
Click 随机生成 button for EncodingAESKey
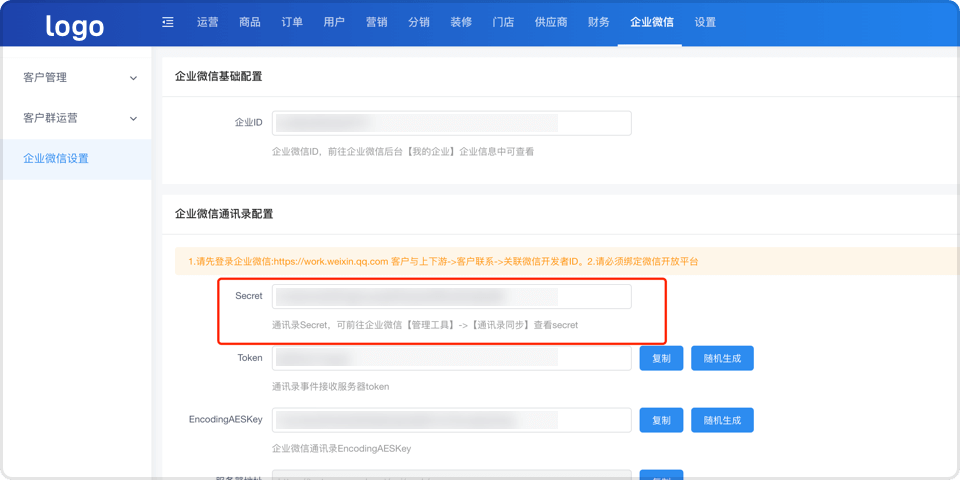point(722,420)
